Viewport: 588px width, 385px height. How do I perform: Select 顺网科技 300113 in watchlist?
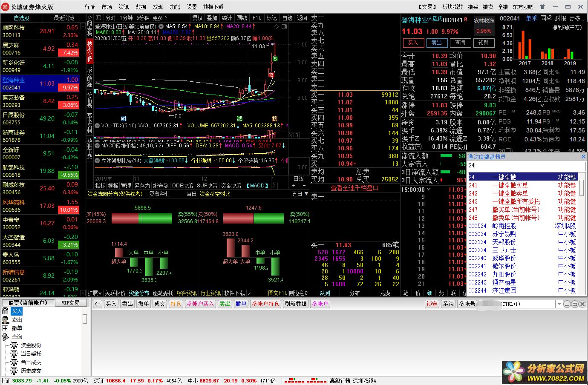point(40,31)
